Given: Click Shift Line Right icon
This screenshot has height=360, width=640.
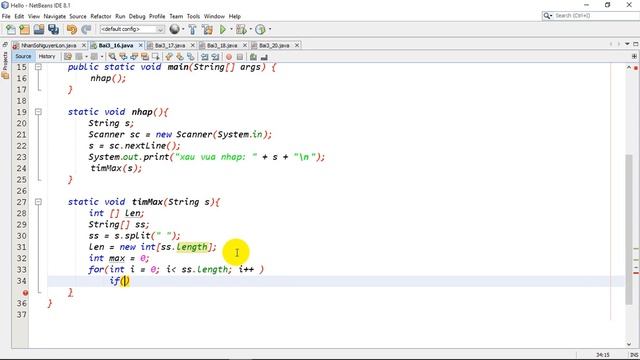Looking at the screenshot, I should [x=215, y=56].
